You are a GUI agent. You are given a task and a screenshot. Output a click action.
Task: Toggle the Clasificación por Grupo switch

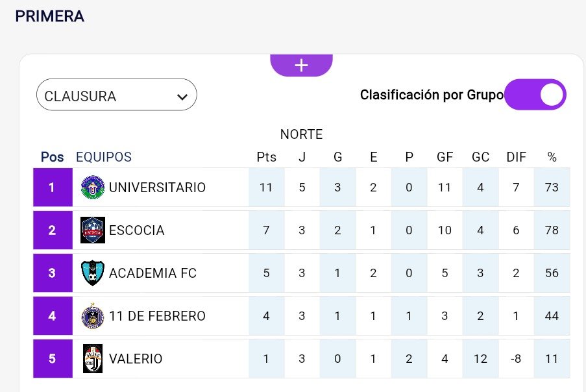click(x=535, y=95)
